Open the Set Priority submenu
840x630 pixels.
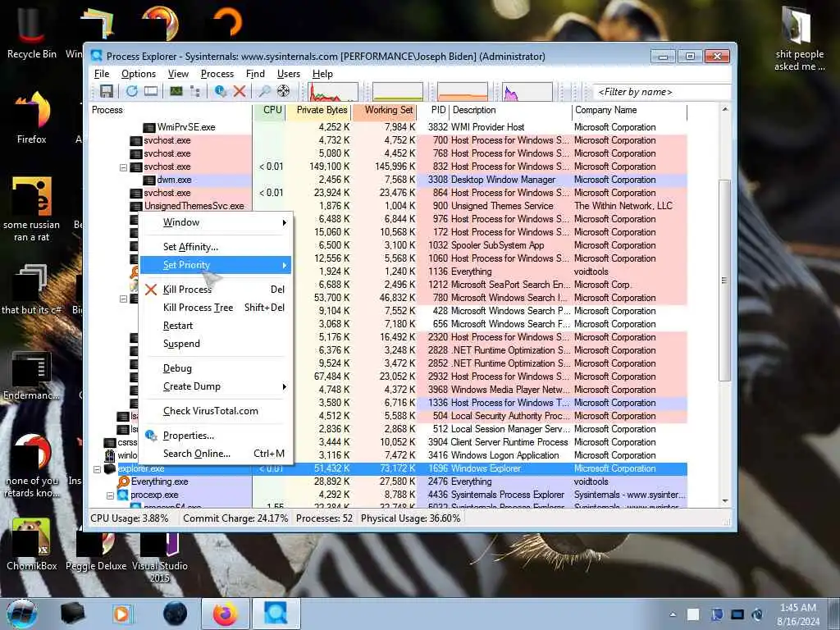(216, 265)
